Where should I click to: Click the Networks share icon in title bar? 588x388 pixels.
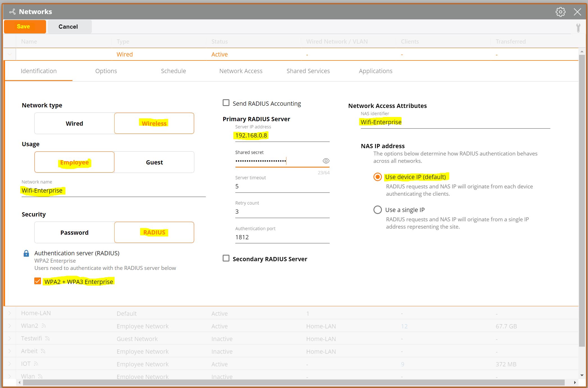point(12,12)
